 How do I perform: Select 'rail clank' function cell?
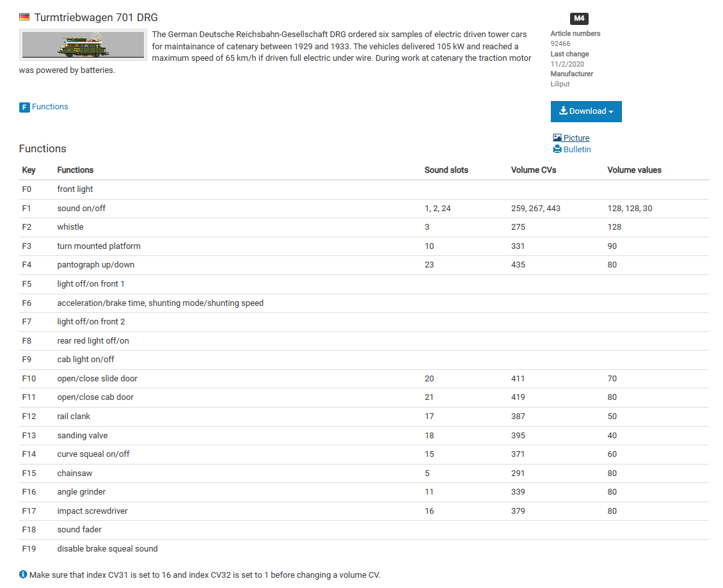coord(74,417)
